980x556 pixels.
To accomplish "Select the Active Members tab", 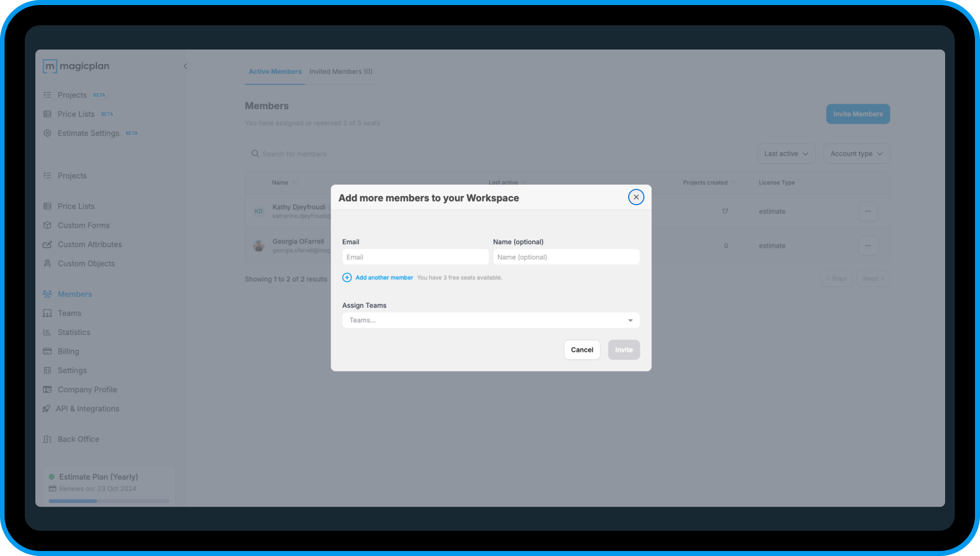I will 275,71.
